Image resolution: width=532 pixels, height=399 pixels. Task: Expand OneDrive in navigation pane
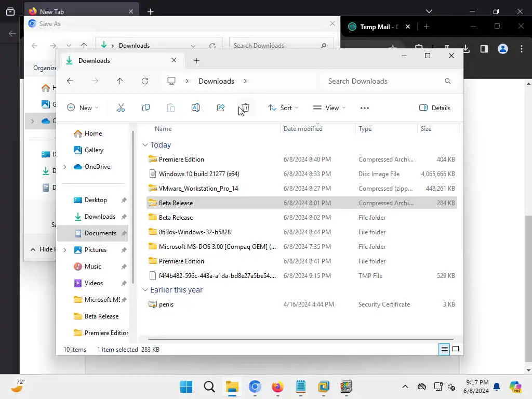(x=64, y=167)
